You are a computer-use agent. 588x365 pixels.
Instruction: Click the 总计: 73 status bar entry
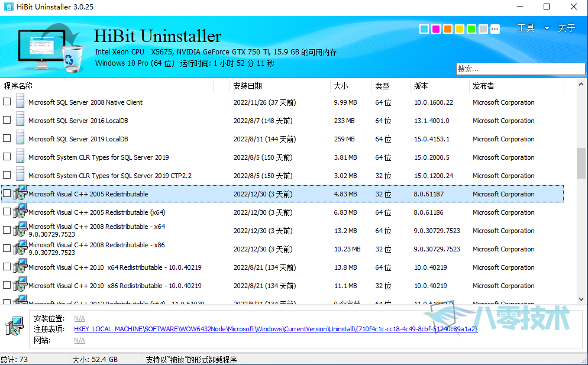(x=14, y=359)
